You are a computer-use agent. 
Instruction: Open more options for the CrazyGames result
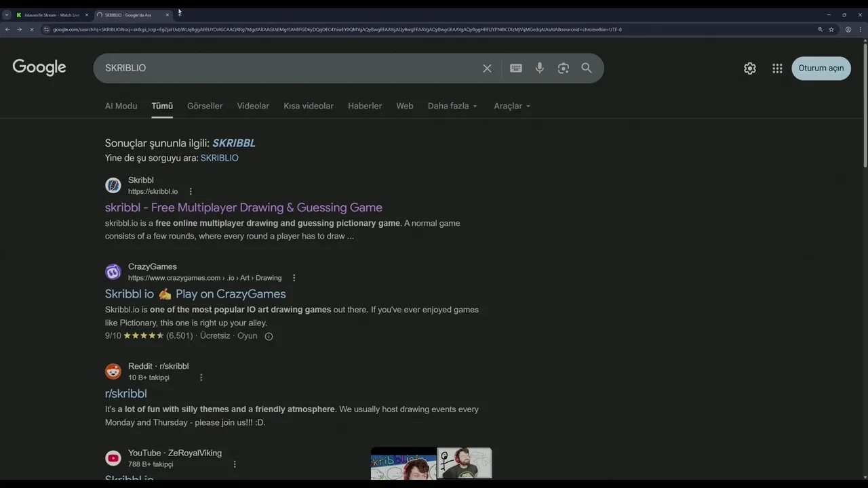point(294,278)
